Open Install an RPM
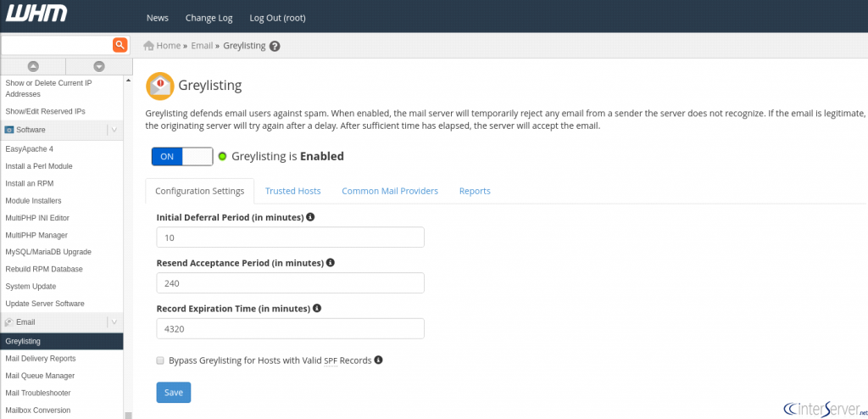Screen dimensions: 868x419 [30, 183]
